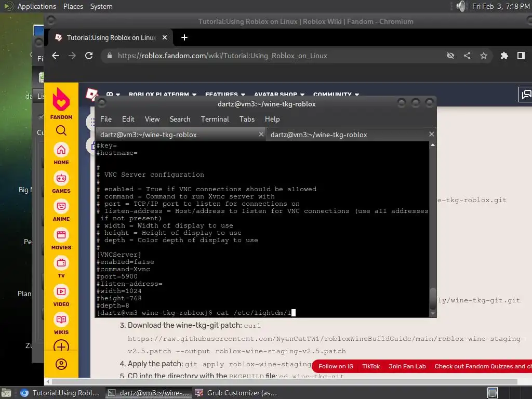Image resolution: width=532 pixels, height=399 pixels.
Task: Click the clock Fri Feb 3 7:18 PM
Action: [500, 6]
